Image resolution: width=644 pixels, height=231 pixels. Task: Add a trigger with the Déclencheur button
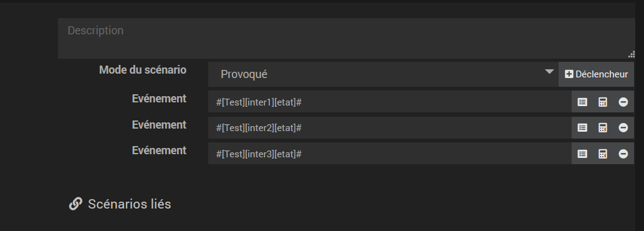596,74
